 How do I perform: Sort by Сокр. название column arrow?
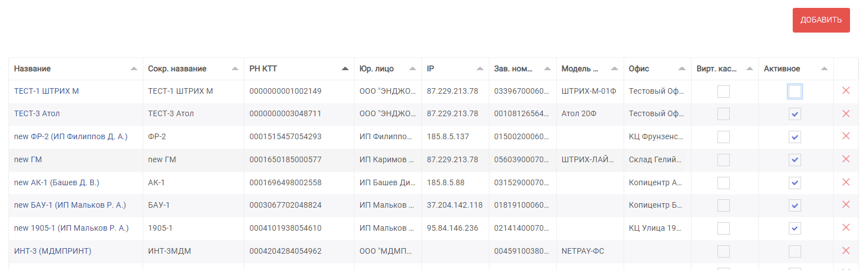click(x=235, y=68)
